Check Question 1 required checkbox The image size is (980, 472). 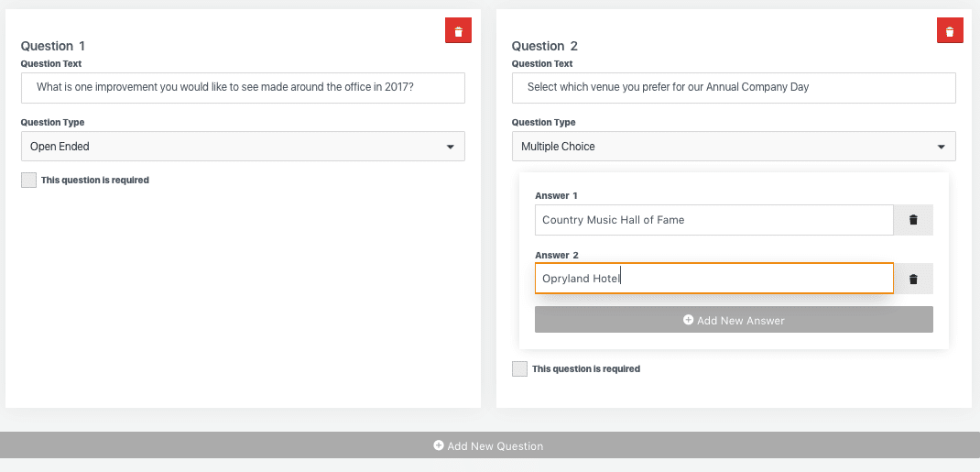[28, 180]
